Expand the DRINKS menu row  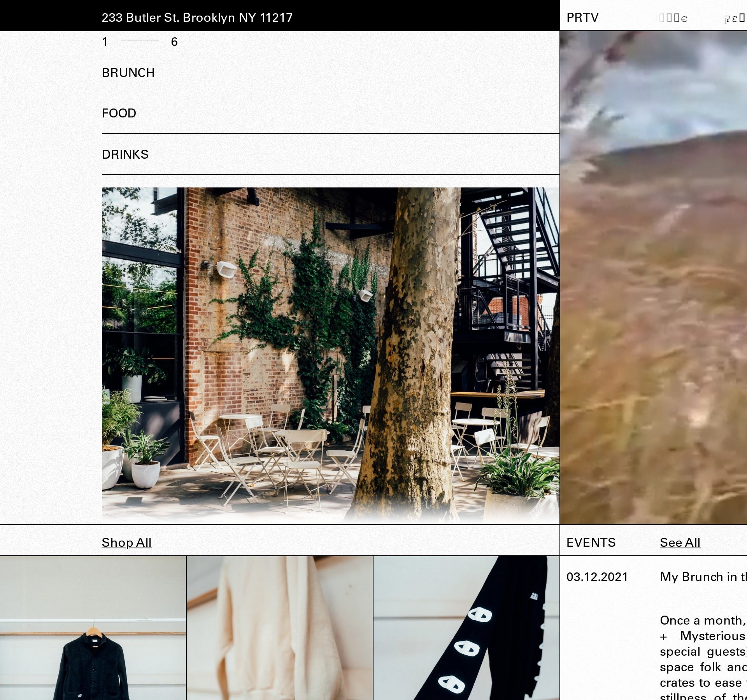click(125, 154)
